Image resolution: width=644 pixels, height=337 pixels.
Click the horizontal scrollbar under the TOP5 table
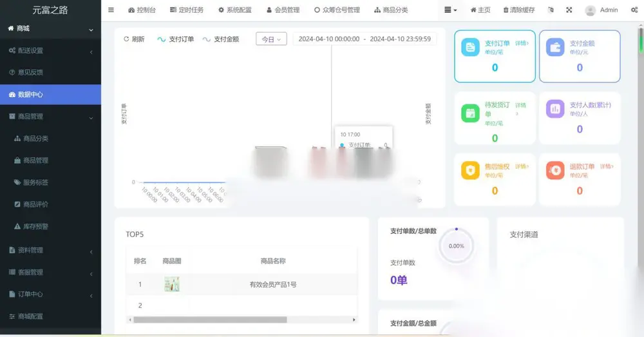(x=211, y=320)
